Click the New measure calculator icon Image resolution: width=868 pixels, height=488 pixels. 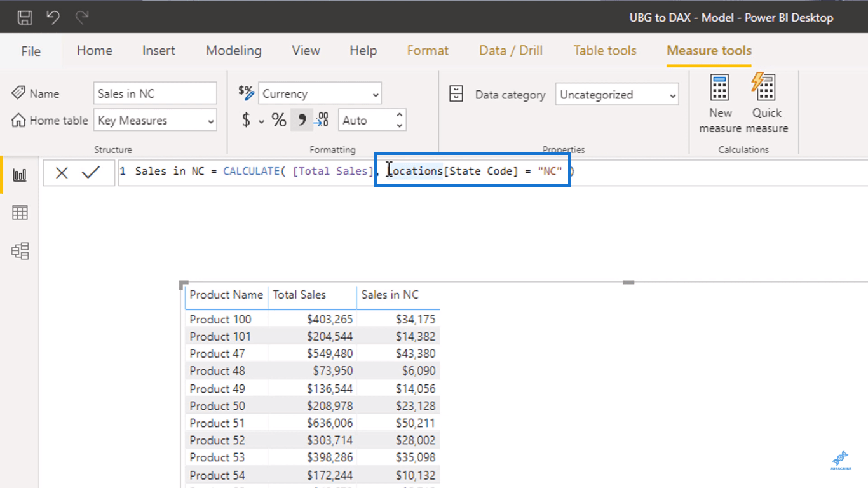[719, 88]
